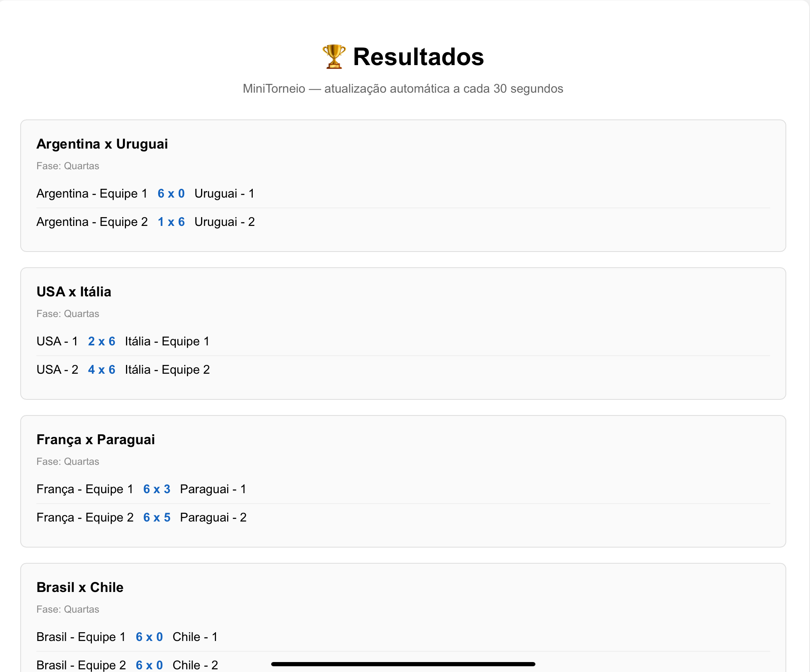Image resolution: width=810 pixels, height=672 pixels.
Task: Click the 6 x 0 Argentina Equipe 1 score
Action: pos(171,193)
